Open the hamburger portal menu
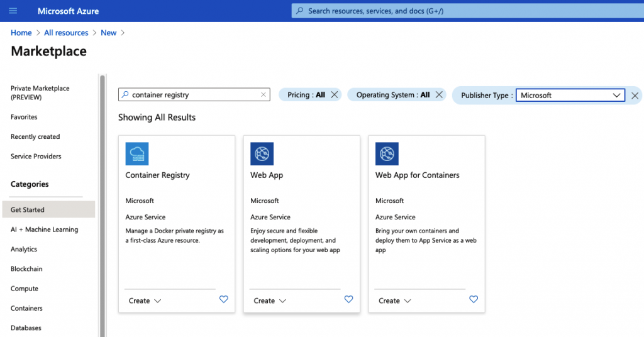 (13, 11)
